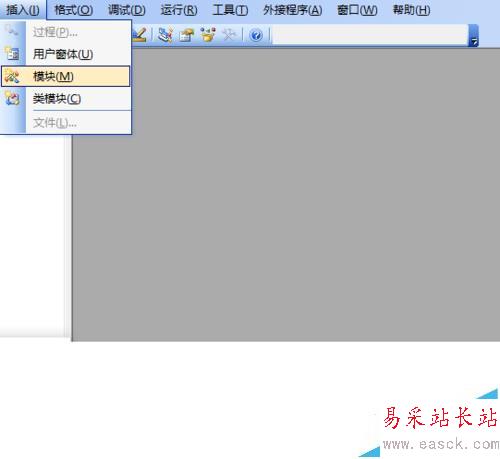Toggle Design Mode toolbar icon
Image resolution: width=500 pixels, height=459 pixels.
pyautogui.click(x=139, y=35)
